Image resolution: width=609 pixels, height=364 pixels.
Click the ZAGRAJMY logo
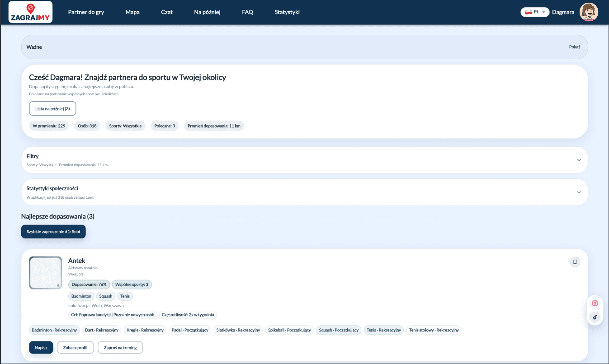(x=30, y=12)
